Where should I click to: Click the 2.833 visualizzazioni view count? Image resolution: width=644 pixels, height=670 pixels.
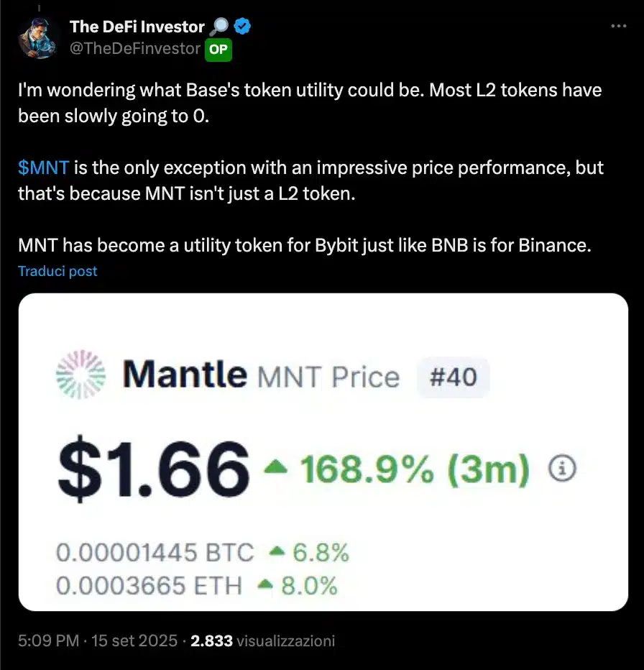pyautogui.click(x=262, y=640)
